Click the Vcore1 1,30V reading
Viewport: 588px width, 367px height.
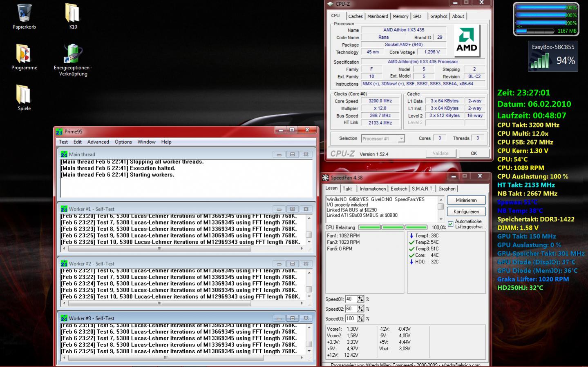[342, 329]
